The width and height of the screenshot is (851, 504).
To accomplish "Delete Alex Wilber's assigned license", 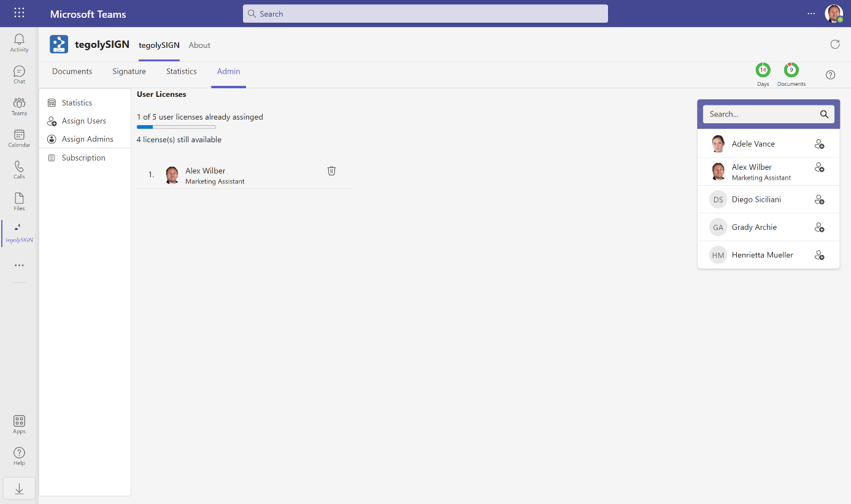I will [331, 171].
